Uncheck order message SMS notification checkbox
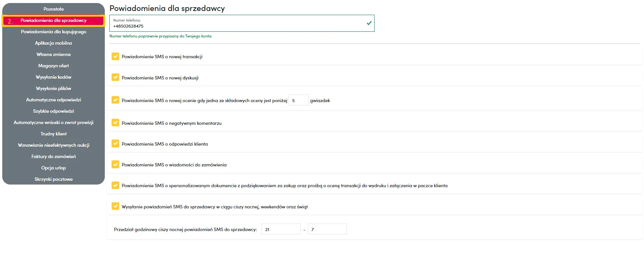644x253 pixels. [x=115, y=165]
